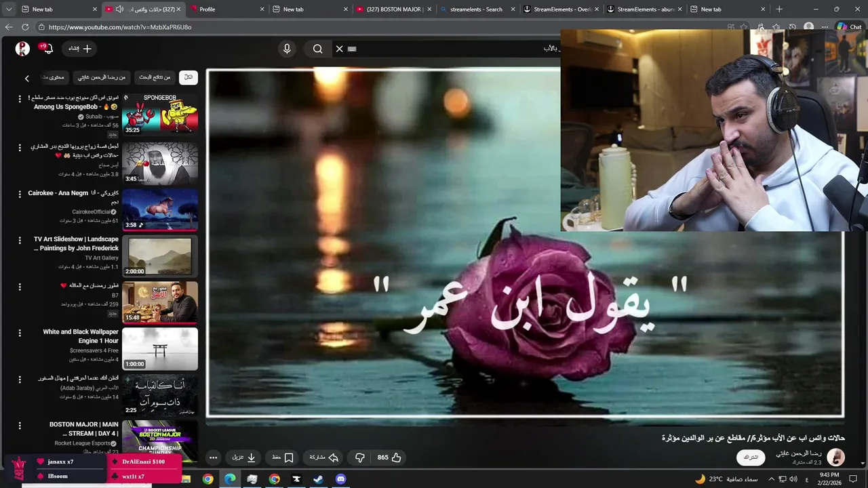
Task: Reload the page with the refresh icon
Action: coord(25,27)
